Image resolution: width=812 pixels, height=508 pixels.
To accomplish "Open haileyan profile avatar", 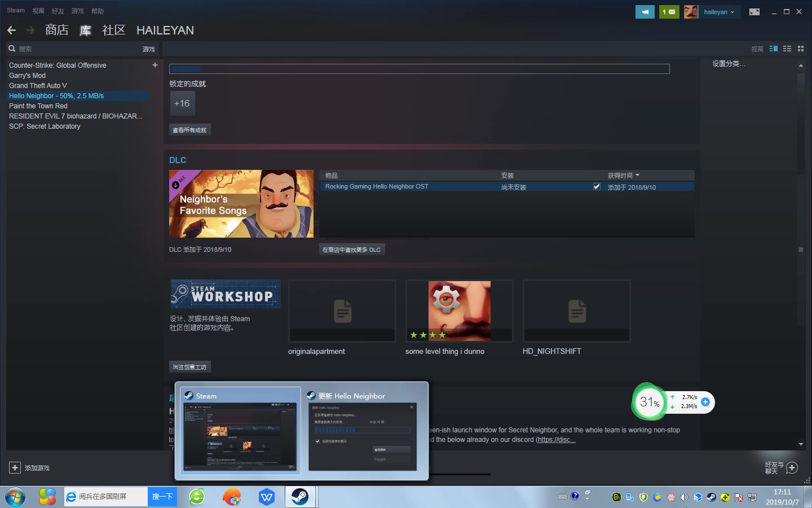I will [691, 12].
